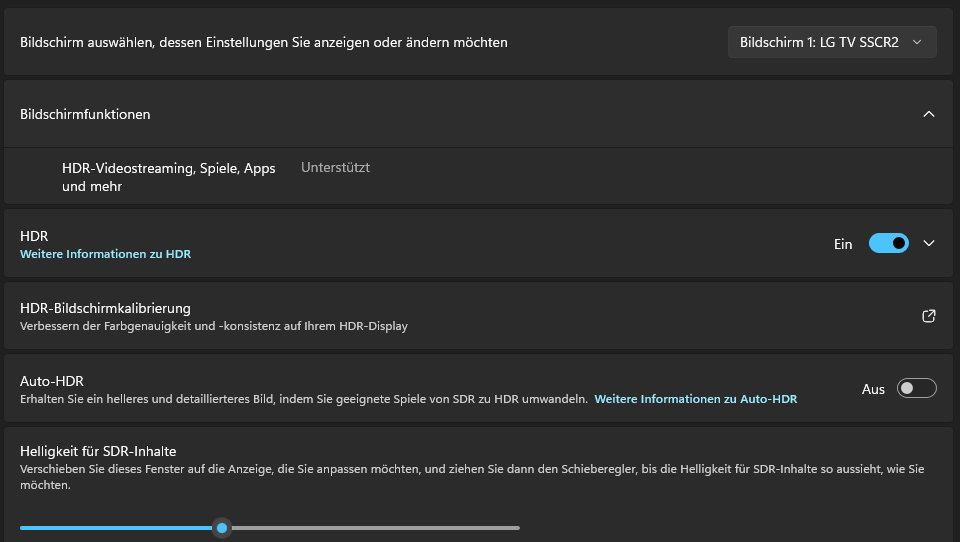Turn off the HDR toggle switch
The width and height of the screenshot is (960, 542).
pyautogui.click(x=888, y=244)
